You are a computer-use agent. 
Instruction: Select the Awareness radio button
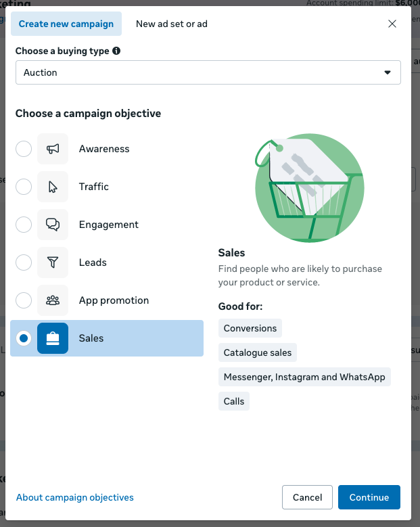24,149
